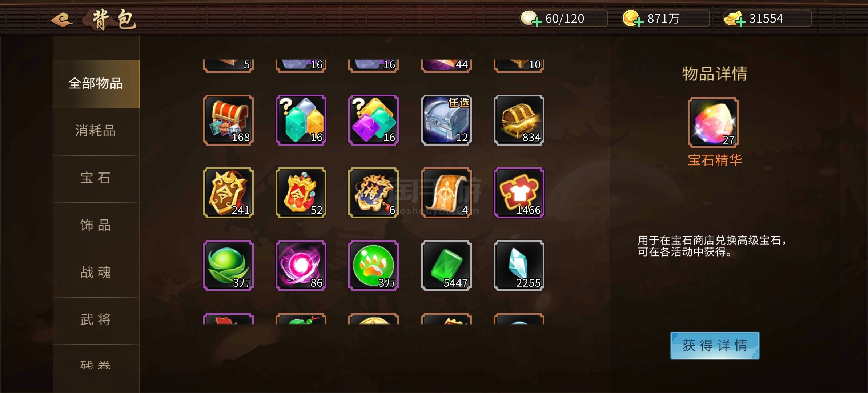Screen dimensions: 868x393
Task: Open the 武将 category tab
Action: click(96, 320)
